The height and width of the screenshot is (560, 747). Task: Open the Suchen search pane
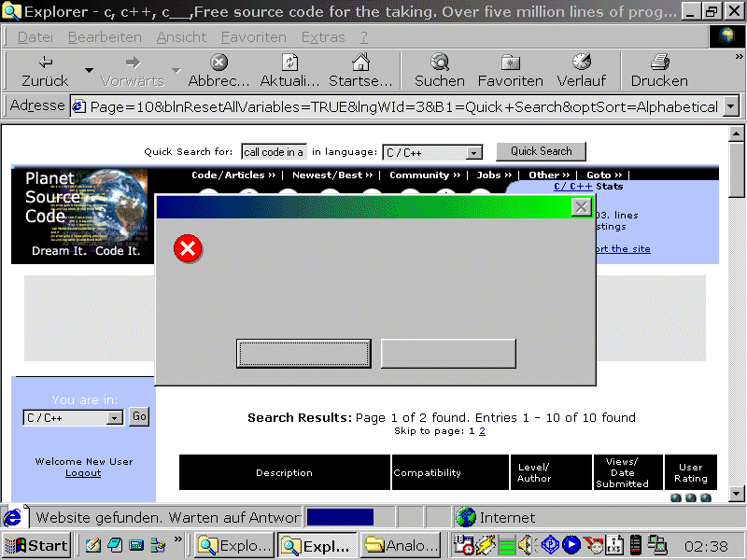point(439,63)
